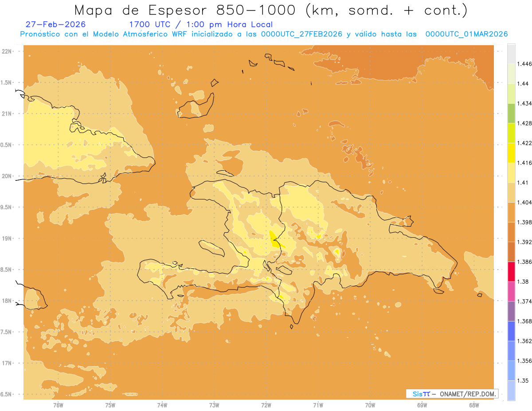Image resolution: width=532 pixels, height=411 pixels.
Task: Click the colorbar value '1.398'
Action: tap(525, 222)
